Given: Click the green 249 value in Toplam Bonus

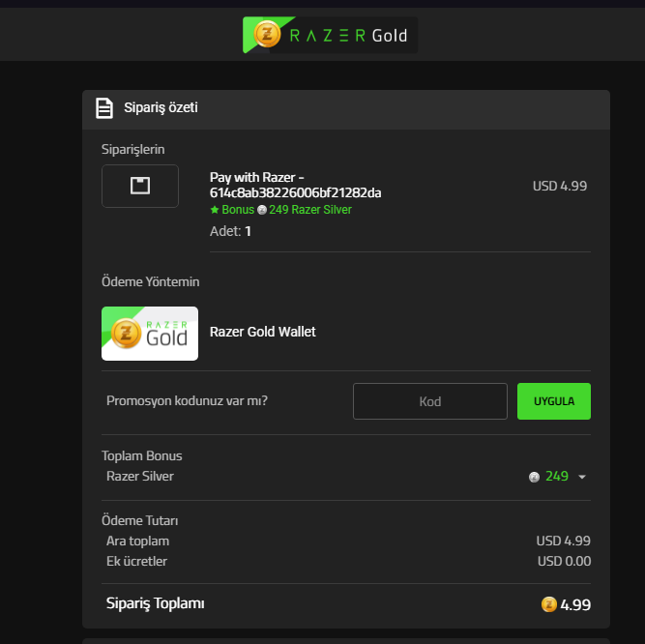Looking at the screenshot, I should [x=557, y=476].
